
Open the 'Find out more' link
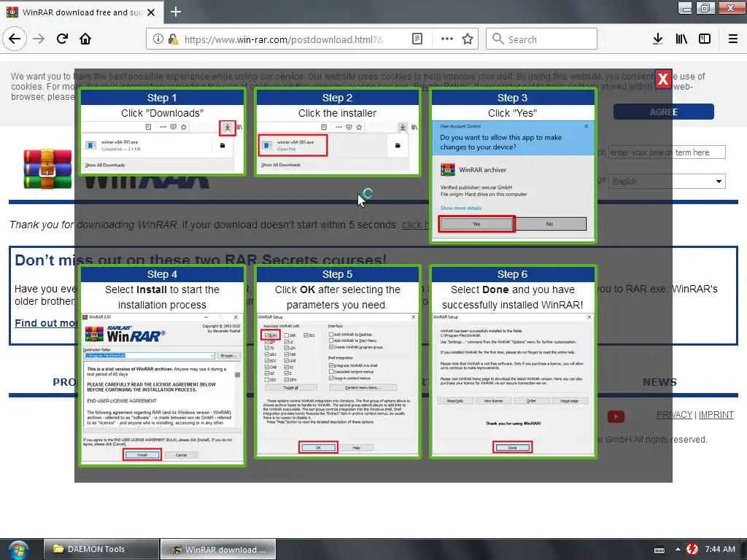tap(46, 323)
